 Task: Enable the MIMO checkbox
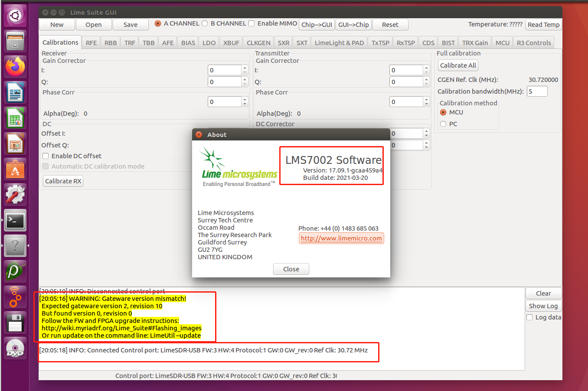pyautogui.click(x=252, y=23)
